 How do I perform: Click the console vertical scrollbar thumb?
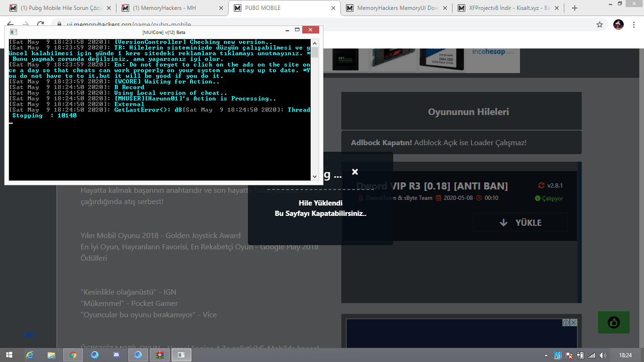pos(314,52)
